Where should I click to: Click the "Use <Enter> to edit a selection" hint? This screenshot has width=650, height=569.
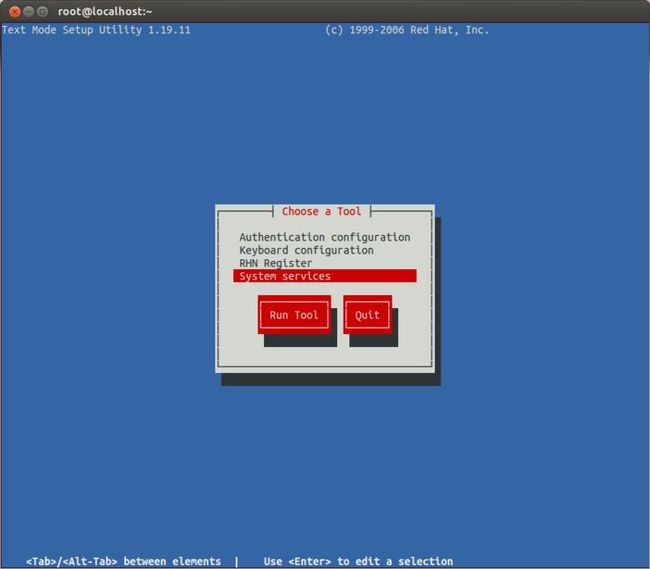tap(358, 562)
